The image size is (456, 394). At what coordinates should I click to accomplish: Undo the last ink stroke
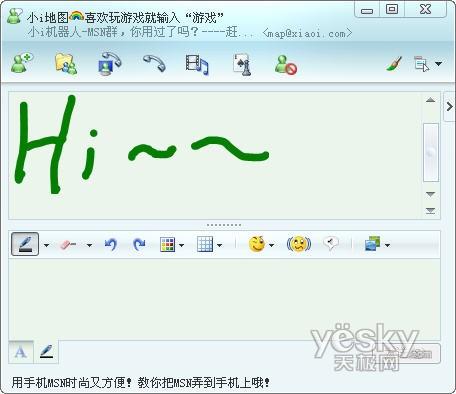[x=111, y=244]
